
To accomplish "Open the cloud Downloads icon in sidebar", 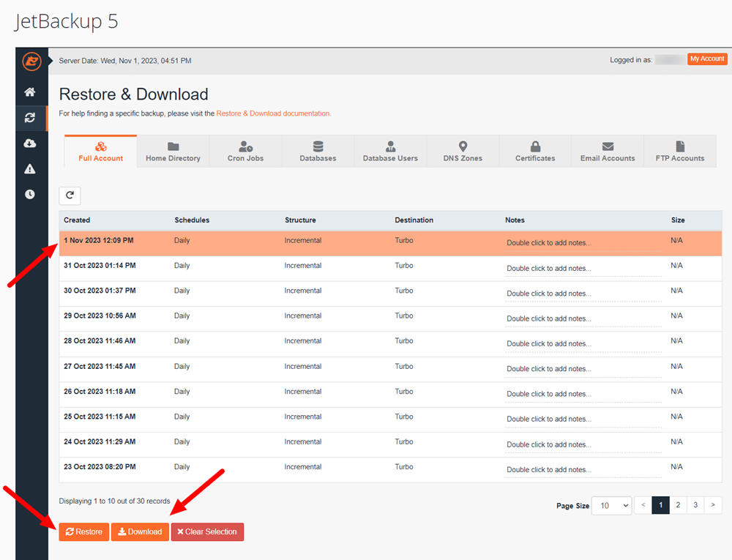I will click(x=30, y=143).
